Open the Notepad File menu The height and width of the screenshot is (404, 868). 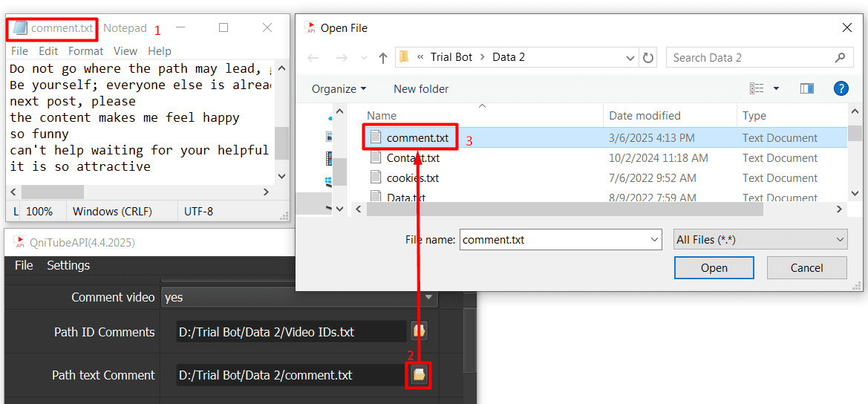[19, 51]
